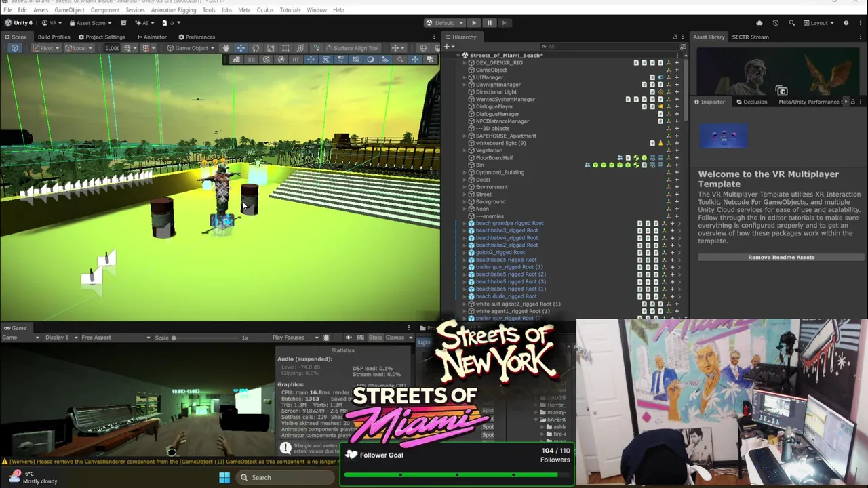Viewport: 868px width, 488px height.
Task: Select the combined Transform tool
Action: pyautogui.click(x=300, y=48)
